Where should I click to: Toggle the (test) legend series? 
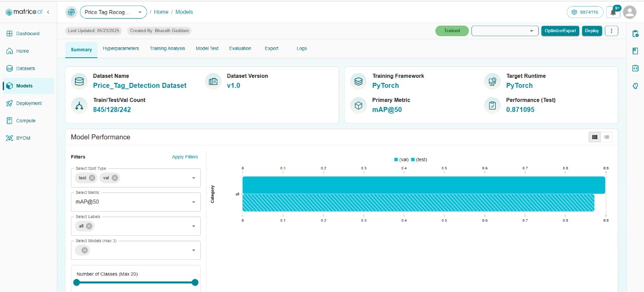419,159
